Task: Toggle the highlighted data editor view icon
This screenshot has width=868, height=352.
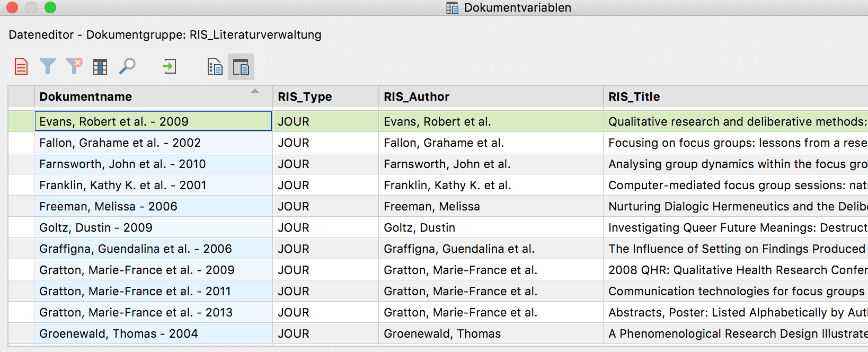Action: (x=241, y=67)
